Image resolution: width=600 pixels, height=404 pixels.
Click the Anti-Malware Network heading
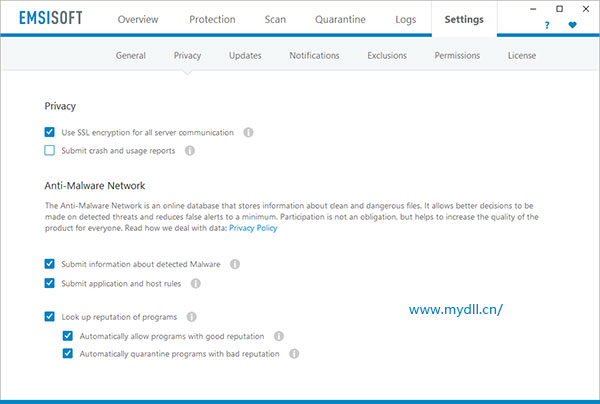(95, 186)
